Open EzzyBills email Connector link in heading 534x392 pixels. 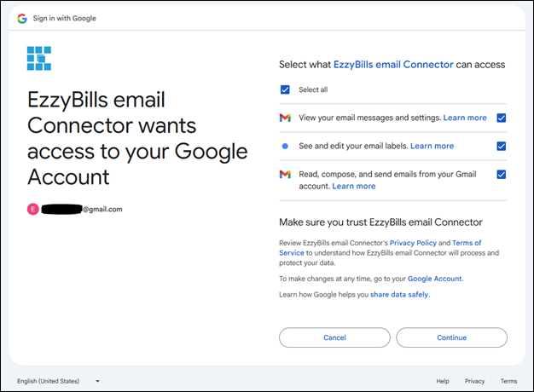(393, 64)
